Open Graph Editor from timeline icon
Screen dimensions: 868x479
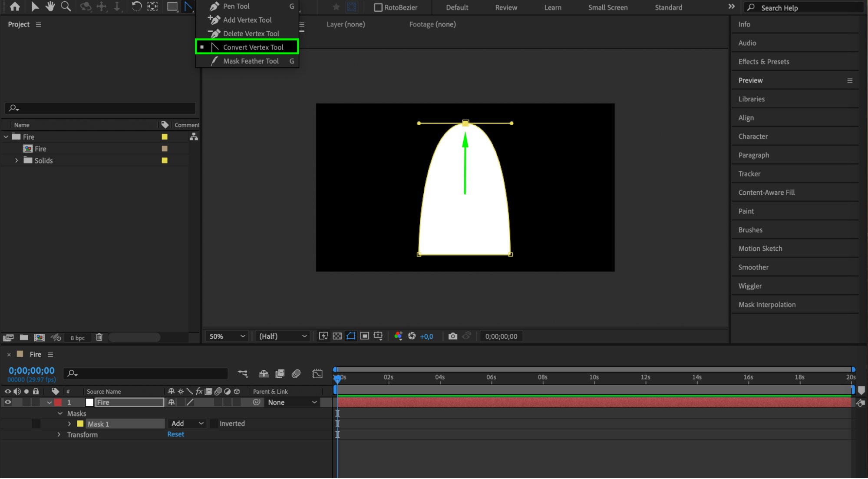(x=317, y=373)
